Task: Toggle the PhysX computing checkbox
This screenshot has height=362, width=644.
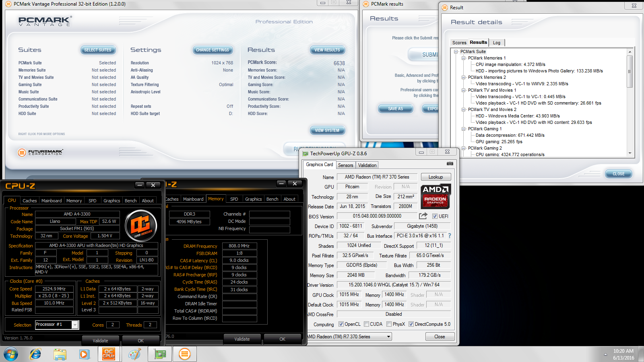Action: pos(389,324)
